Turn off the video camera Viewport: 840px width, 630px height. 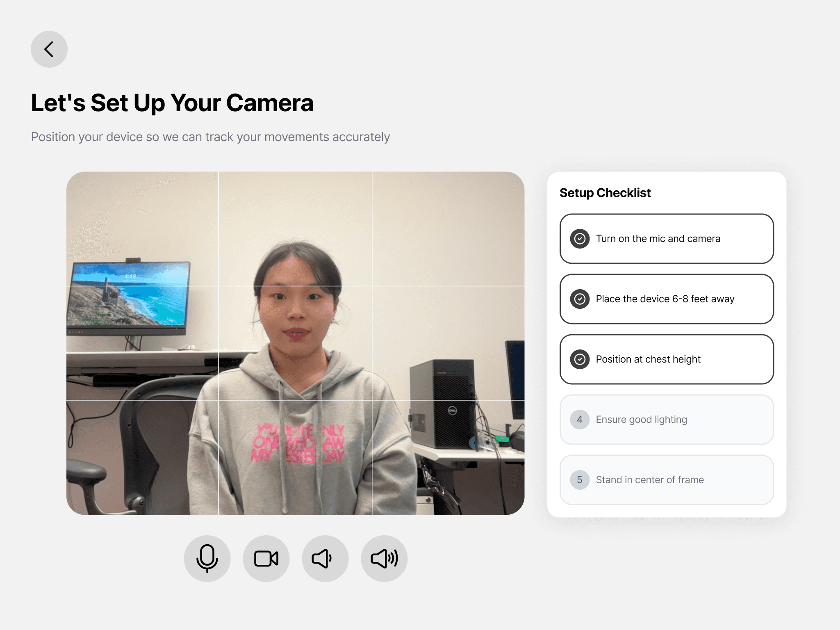pos(266,558)
